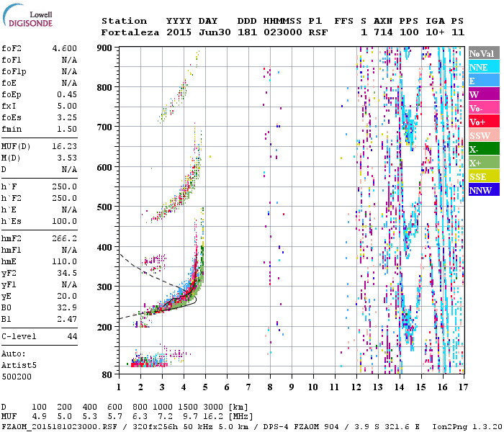504x432 pixels.
Task: Click the fmin value 1.50
Action: (x=67, y=129)
